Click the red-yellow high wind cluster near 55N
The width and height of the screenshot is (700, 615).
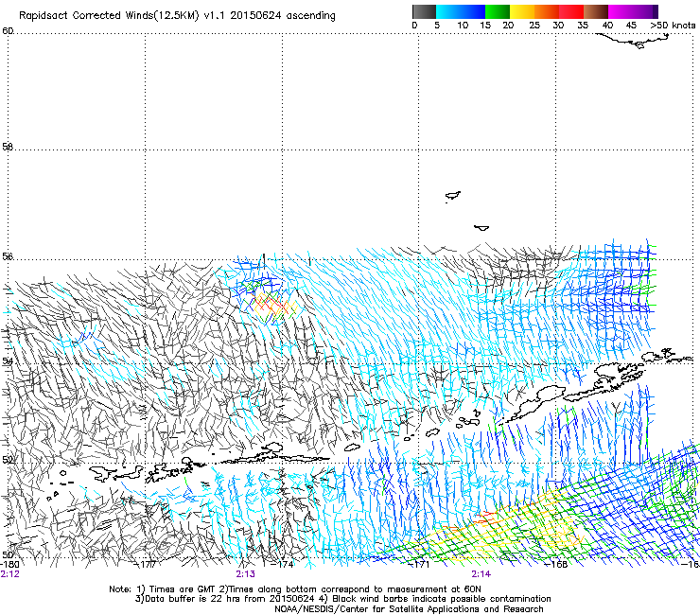pyautogui.click(x=272, y=305)
